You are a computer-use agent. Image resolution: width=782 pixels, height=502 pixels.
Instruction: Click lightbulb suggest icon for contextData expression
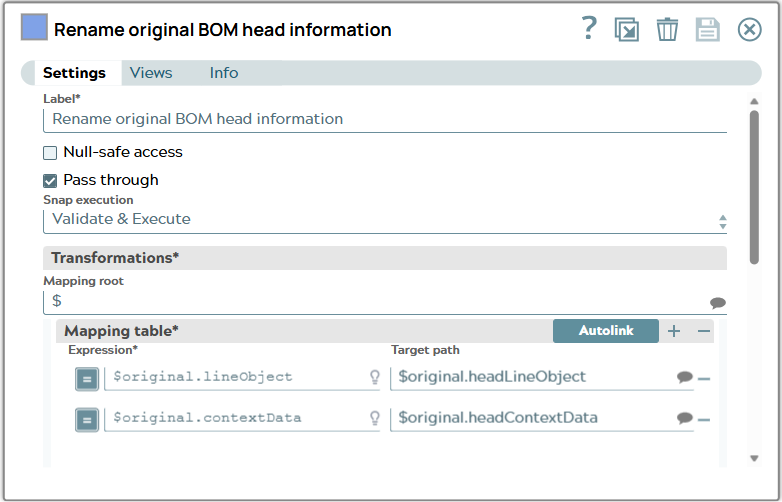click(375, 418)
